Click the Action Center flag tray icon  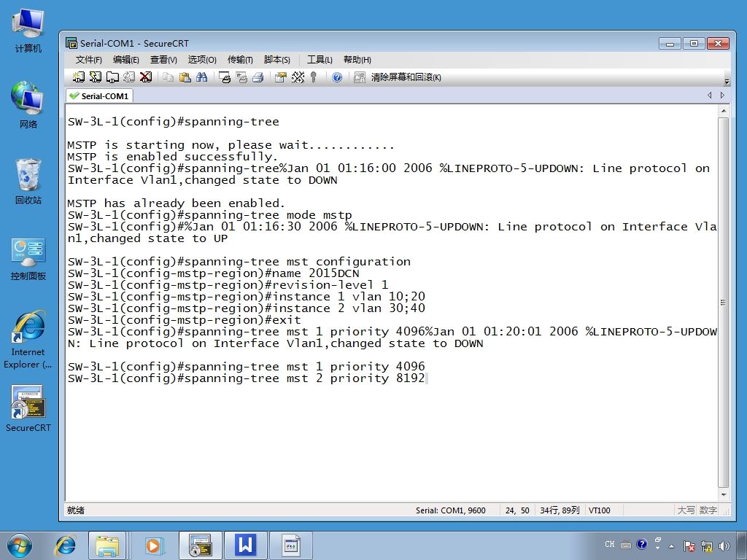[x=689, y=545]
